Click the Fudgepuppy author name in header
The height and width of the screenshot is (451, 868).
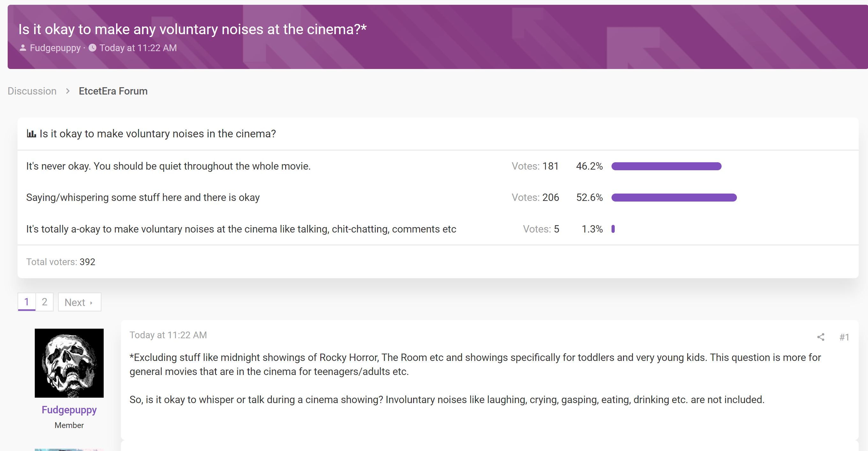[x=55, y=48]
